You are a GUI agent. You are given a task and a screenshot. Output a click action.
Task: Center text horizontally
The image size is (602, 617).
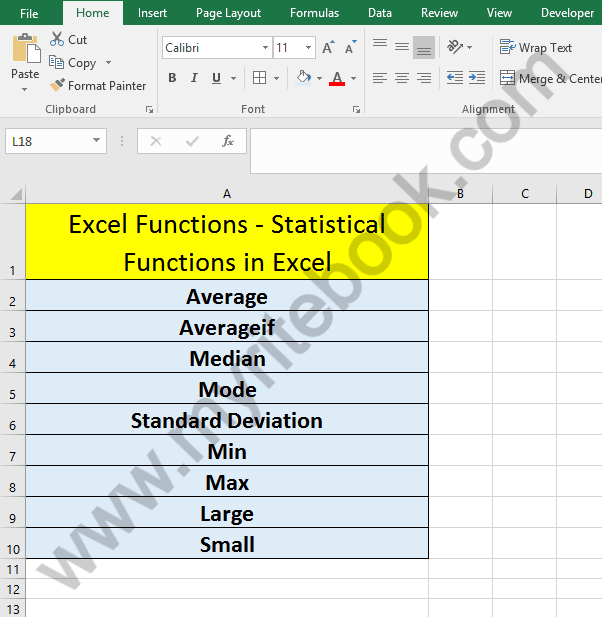click(x=402, y=78)
